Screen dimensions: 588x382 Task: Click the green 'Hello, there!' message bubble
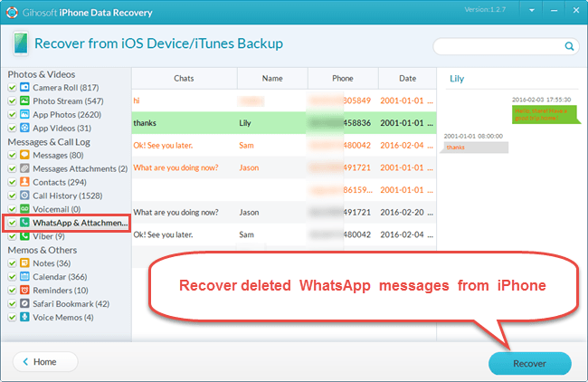coord(546,114)
